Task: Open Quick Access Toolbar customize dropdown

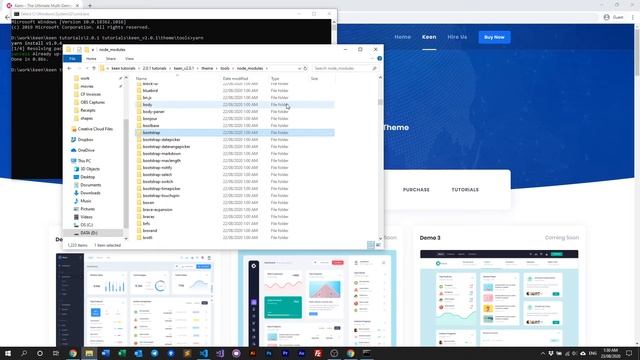Action: click(x=93, y=50)
